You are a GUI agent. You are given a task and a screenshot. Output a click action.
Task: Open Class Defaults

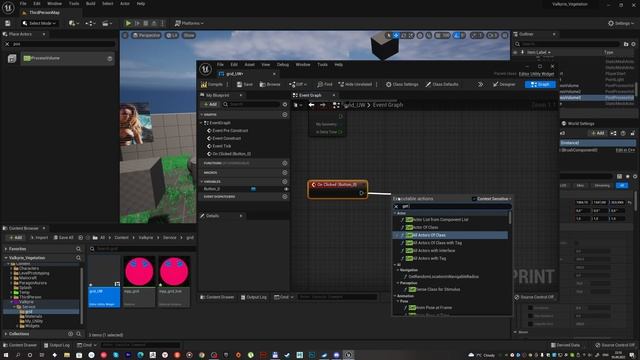[x=442, y=84]
